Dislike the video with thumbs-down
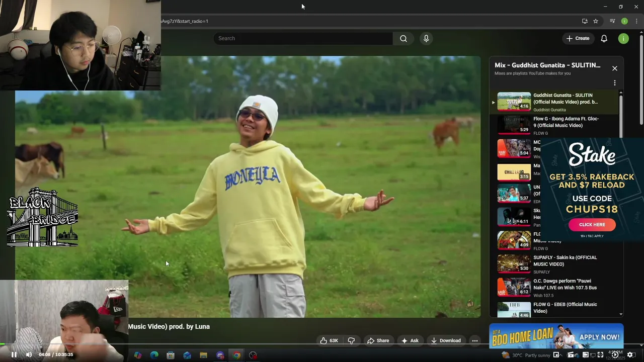The width and height of the screenshot is (644, 362). coord(351,340)
